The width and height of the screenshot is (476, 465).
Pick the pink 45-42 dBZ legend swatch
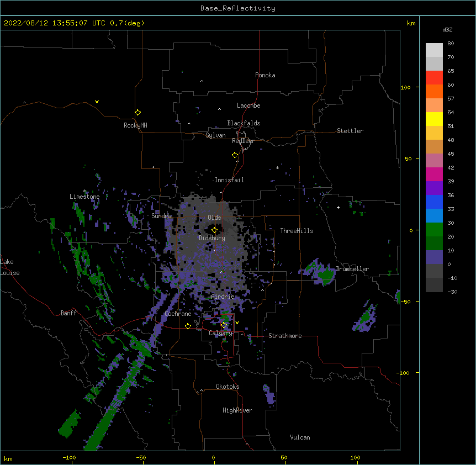[x=434, y=161]
